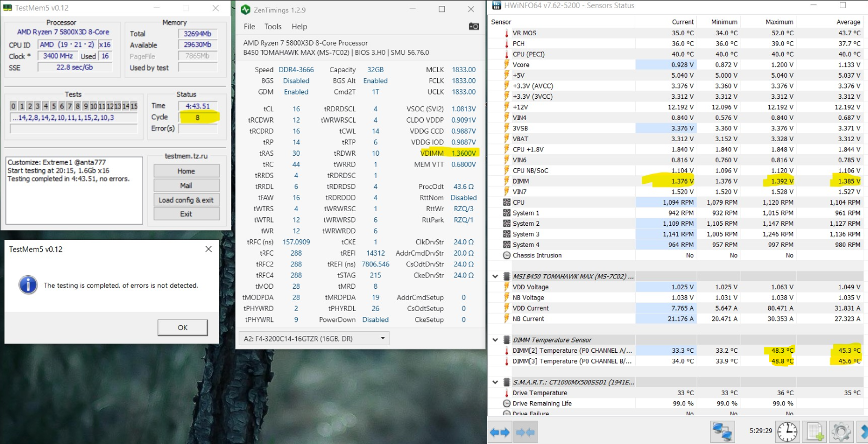The height and width of the screenshot is (444, 868).
Task: Reset HWiNFO elapsed time clock icon
Action: pyautogui.click(x=787, y=432)
